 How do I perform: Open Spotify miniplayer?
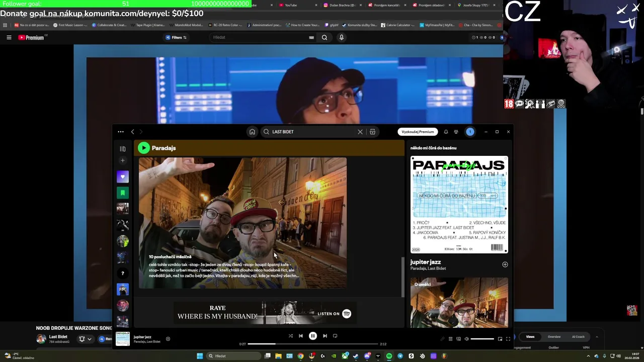tap(500, 339)
